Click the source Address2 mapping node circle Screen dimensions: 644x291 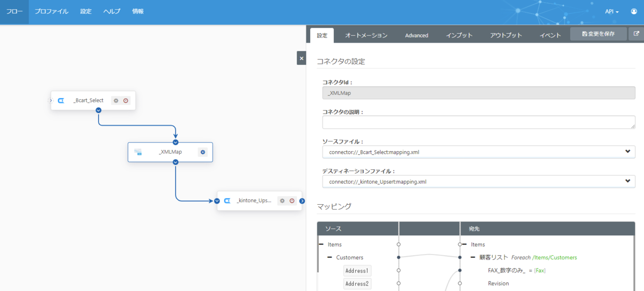[398, 283]
